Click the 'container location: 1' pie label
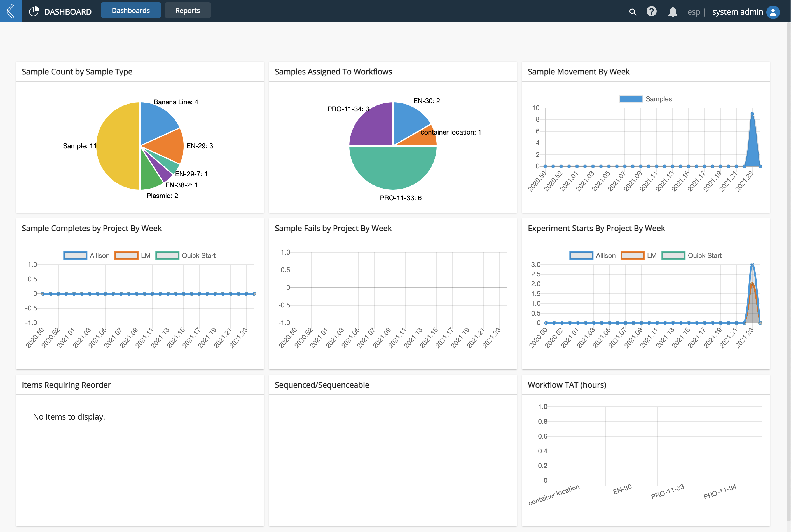Screen dimensions: 791x532 (450, 132)
